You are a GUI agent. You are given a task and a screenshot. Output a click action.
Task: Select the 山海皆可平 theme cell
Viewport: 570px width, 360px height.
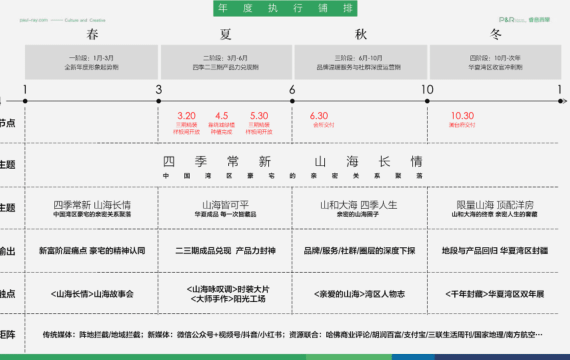[225, 208]
